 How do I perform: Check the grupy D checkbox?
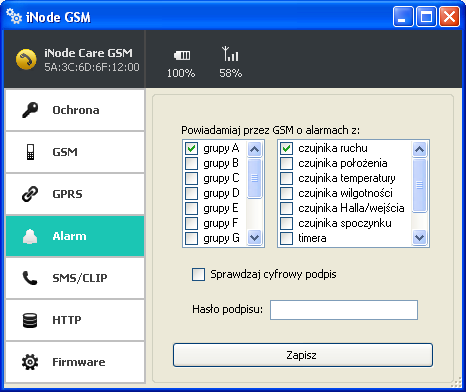click(x=191, y=193)
